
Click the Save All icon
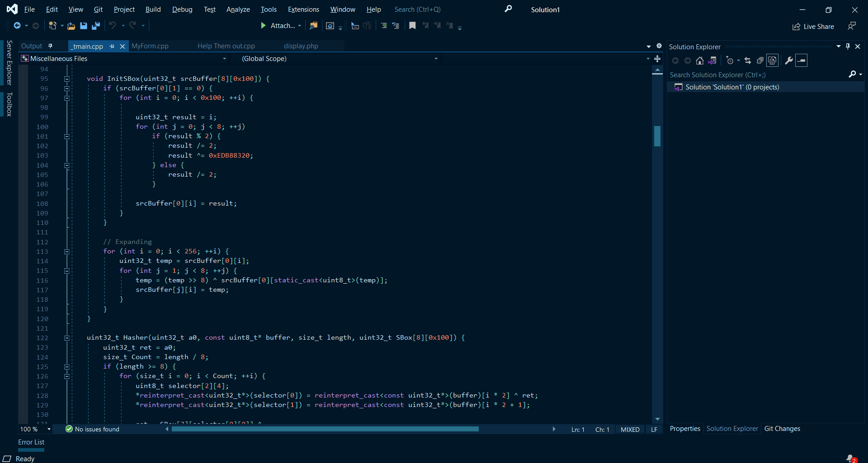click(x=95, y=26)
